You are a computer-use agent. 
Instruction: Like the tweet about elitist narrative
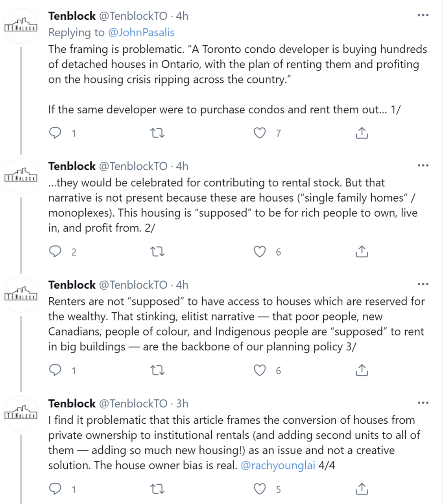tap(260, 371)
